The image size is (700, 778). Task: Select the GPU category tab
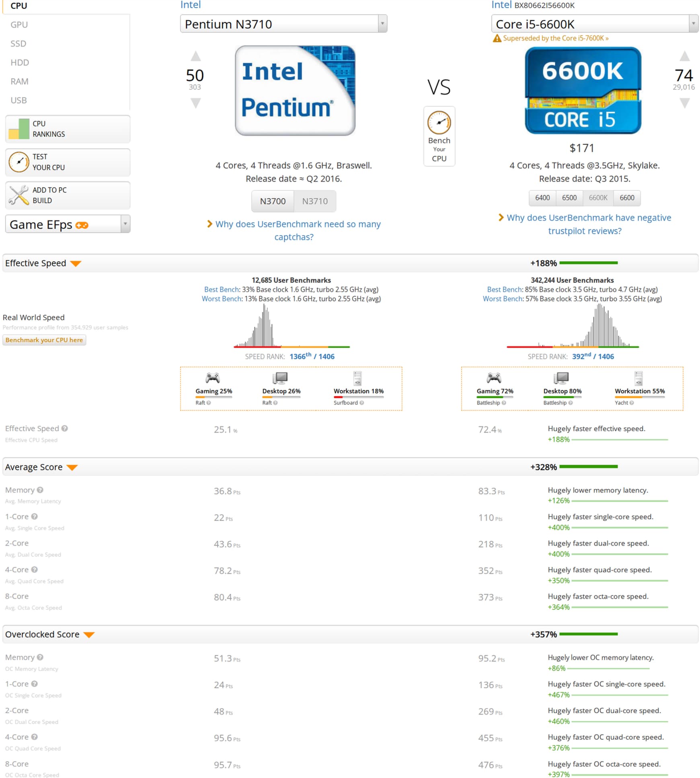point(19,25)
